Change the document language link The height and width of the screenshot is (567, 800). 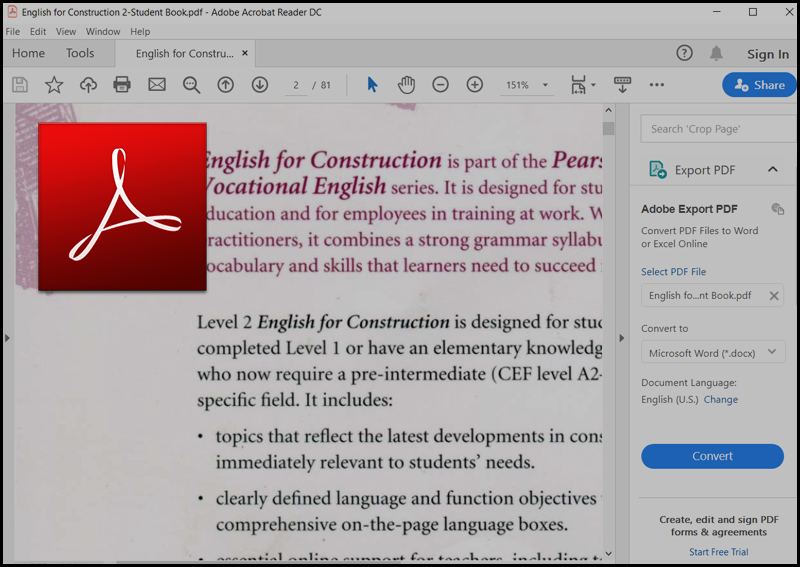721,400
